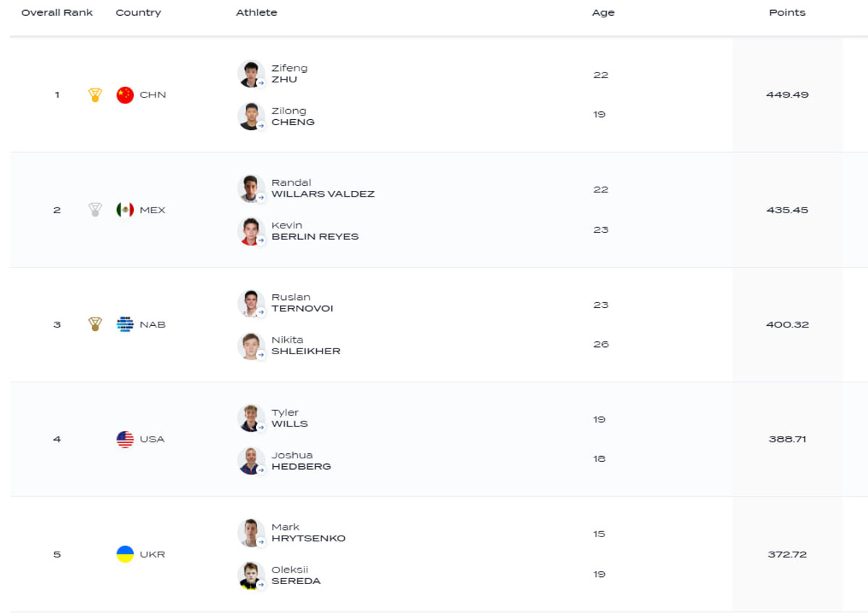Sort by the Overall Rank column header
Viewport: 868px width, 613px height.
pyautogui.click(x=57, y=12)
